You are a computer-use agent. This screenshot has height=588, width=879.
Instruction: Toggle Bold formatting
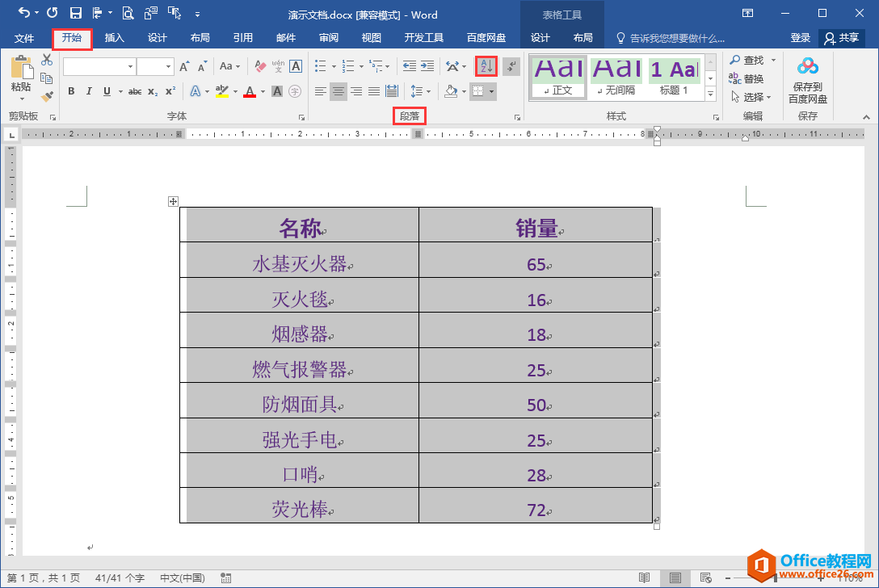tap(71, 91)
